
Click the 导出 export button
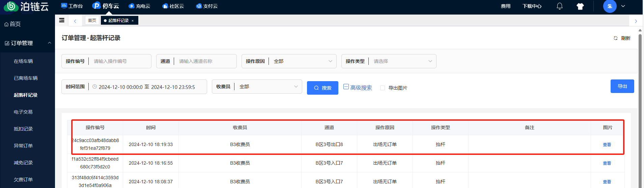click(622, 86)
